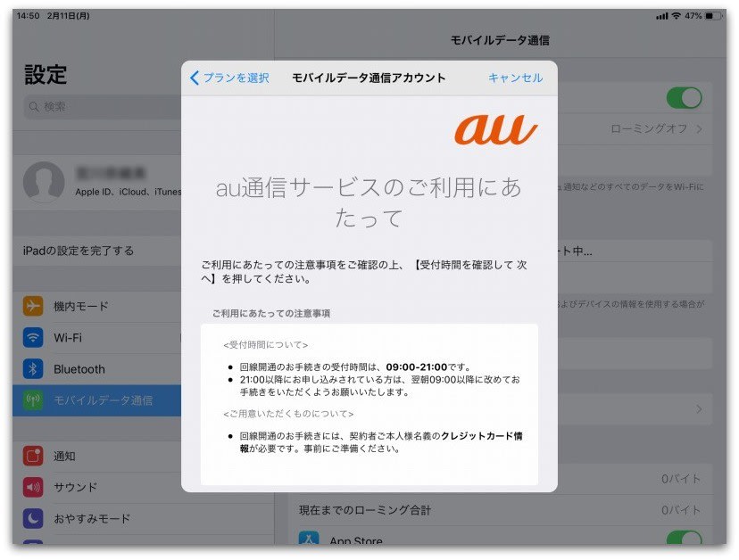Open the Bluetooth settings icon

point(33,369)
